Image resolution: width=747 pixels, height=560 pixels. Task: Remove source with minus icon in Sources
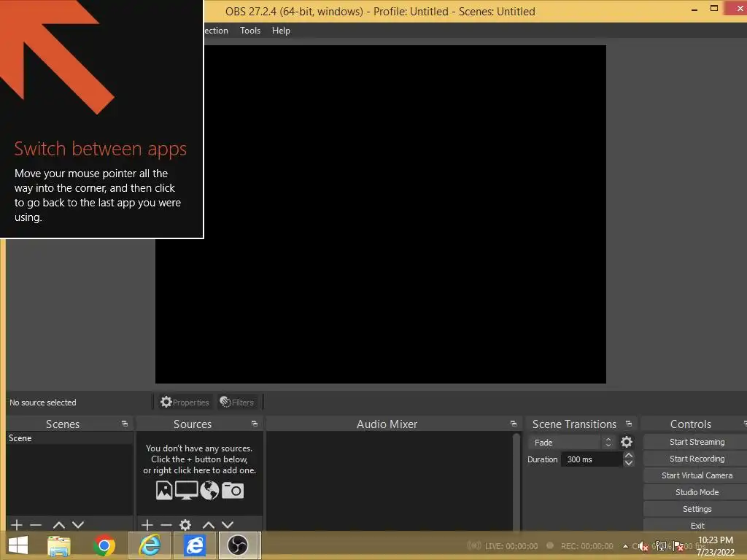pos(166,525)
